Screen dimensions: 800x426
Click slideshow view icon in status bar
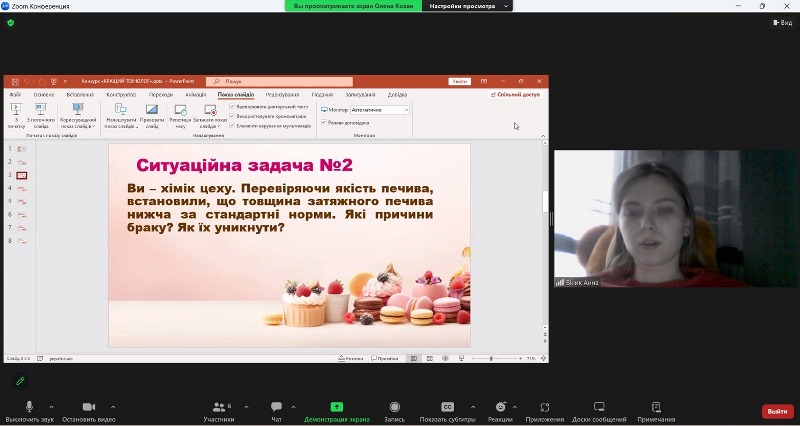point(461,359)
